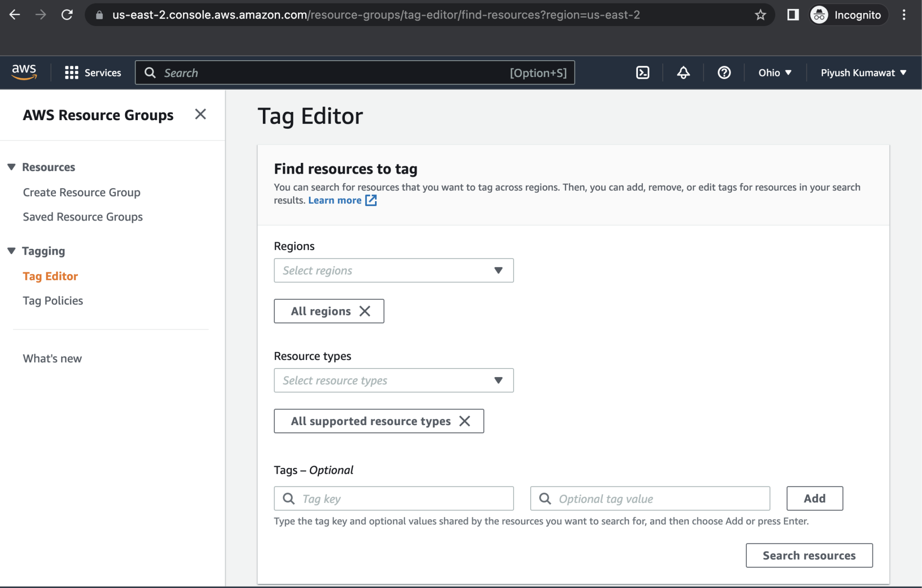Click into the Optional tag value field
This screenshot has height=588, width=922.
(x=650, y=498)
